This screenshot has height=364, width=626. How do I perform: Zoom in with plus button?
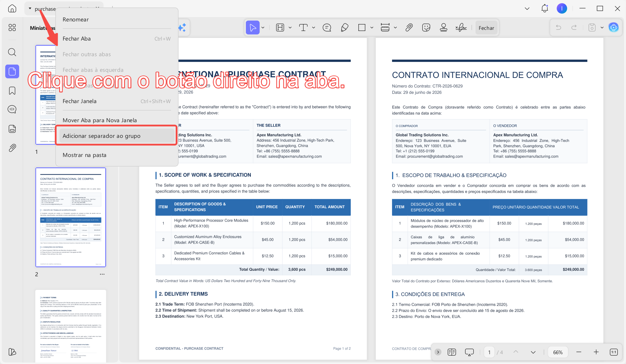pos(596,352)
